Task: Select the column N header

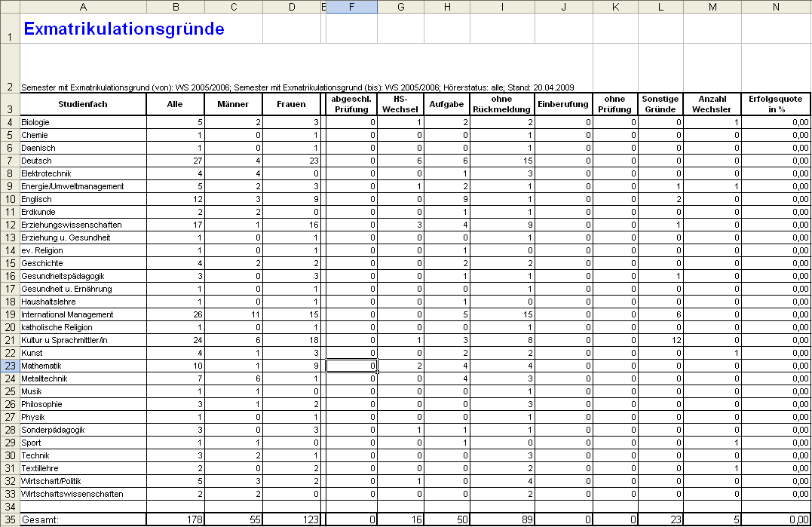Action: click(x=776, y=7)
